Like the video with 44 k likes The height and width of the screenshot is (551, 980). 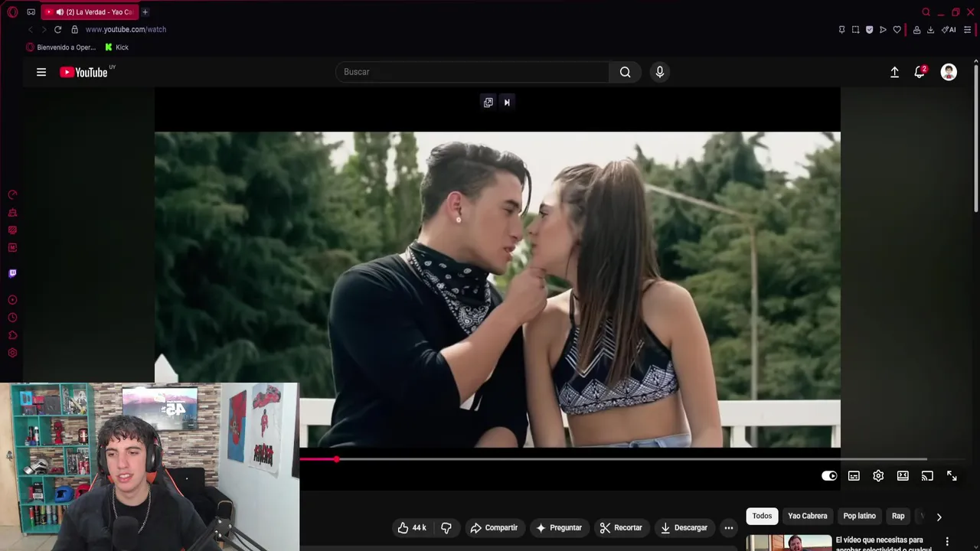[x=412, y=528]
